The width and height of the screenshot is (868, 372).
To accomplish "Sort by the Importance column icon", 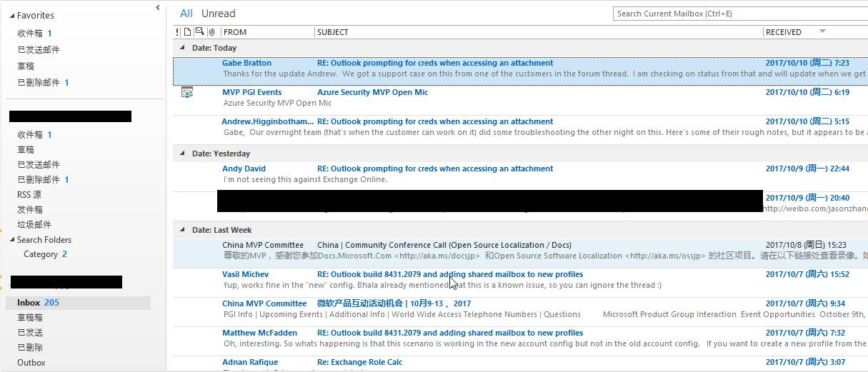I will tap(177, 32).
